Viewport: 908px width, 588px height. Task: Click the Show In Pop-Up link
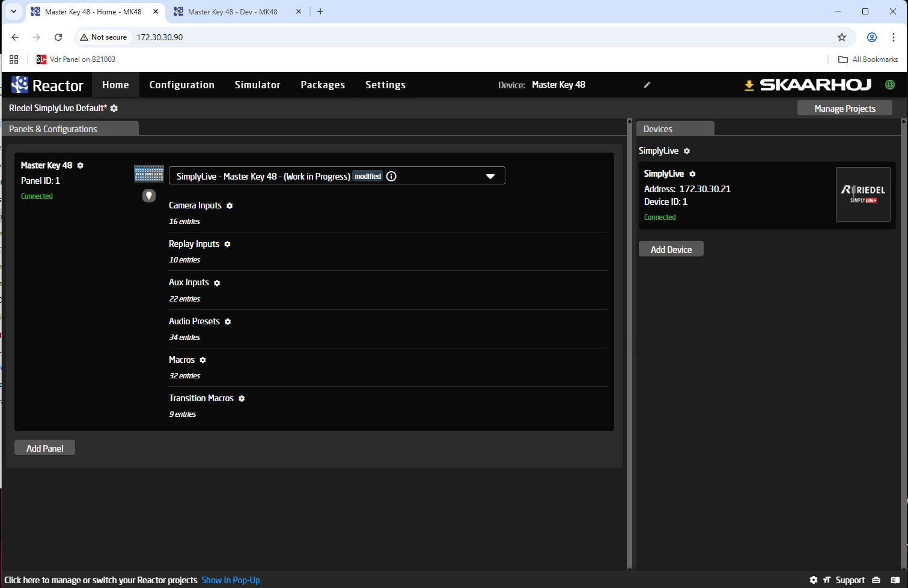click(231, 580)
